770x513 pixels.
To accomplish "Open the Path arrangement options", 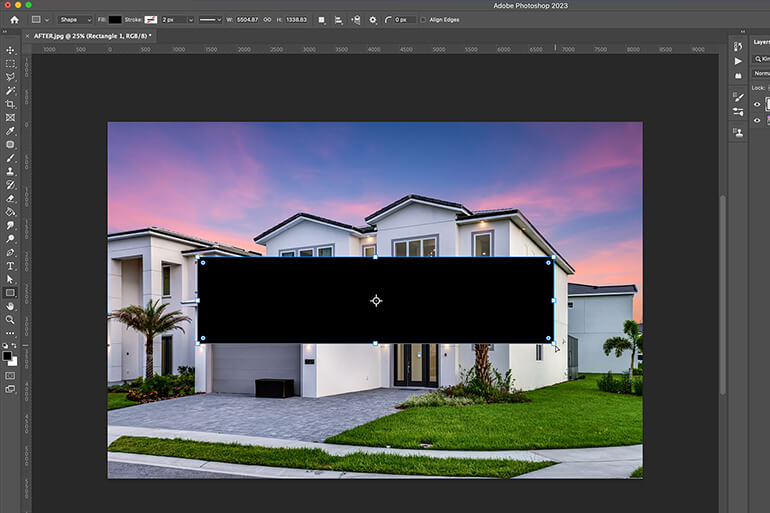I will [356, 20].
